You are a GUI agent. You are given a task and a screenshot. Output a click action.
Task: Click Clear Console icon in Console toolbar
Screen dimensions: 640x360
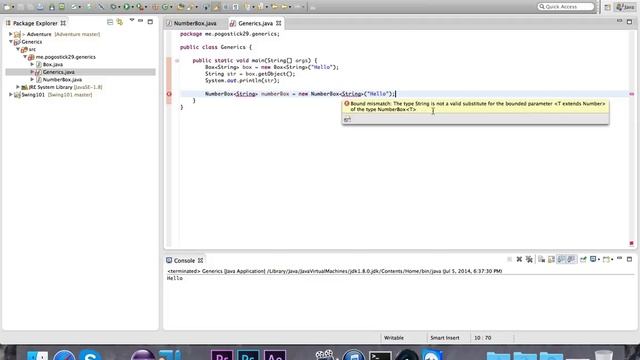coord(541,259)
